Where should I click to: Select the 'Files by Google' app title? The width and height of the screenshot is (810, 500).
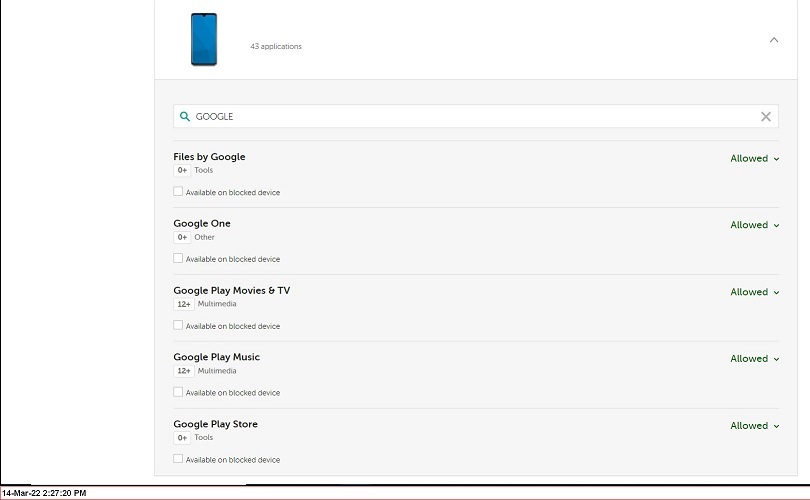click(209, 157)
